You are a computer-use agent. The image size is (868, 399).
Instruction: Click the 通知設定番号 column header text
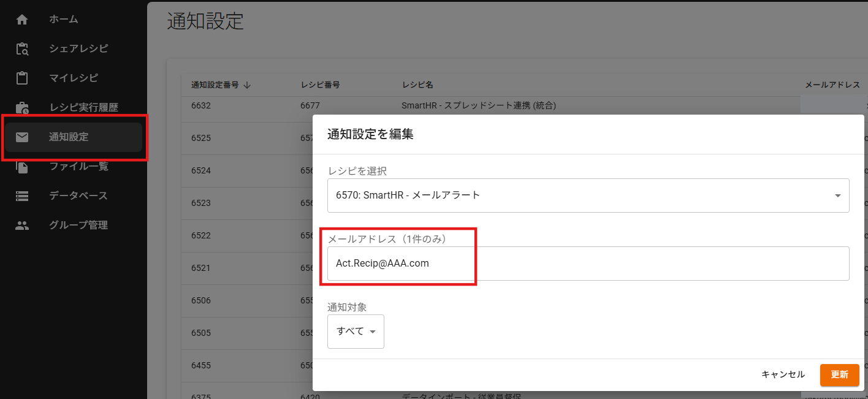click(x=215, y=85)
